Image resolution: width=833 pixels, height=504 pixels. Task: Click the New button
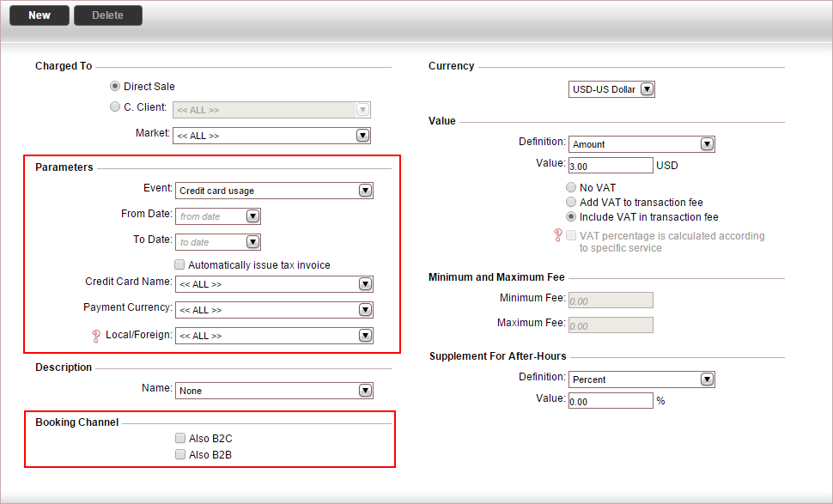click(x=40, y=15)
